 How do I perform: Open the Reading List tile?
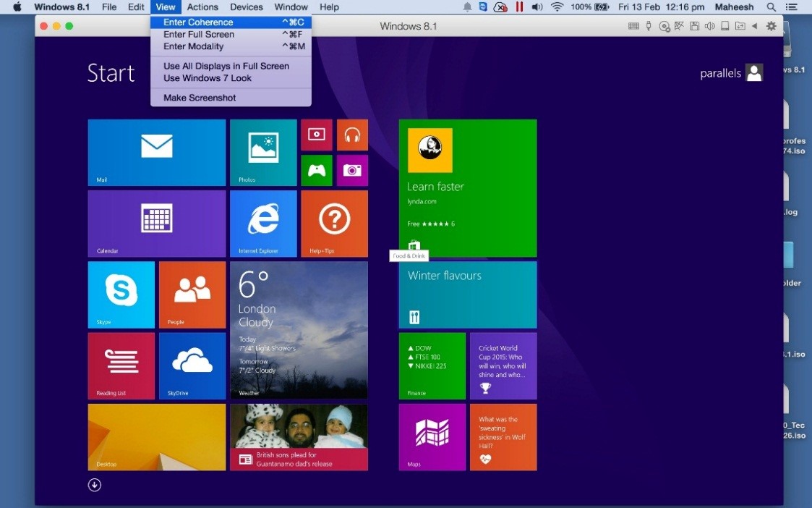pos(121,365)
